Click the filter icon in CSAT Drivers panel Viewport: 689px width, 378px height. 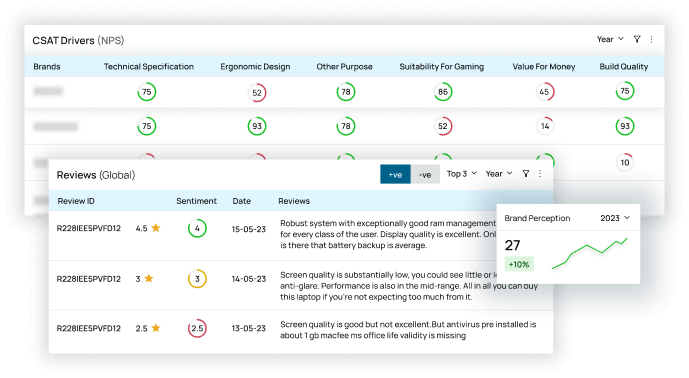[x=637, y=39]
